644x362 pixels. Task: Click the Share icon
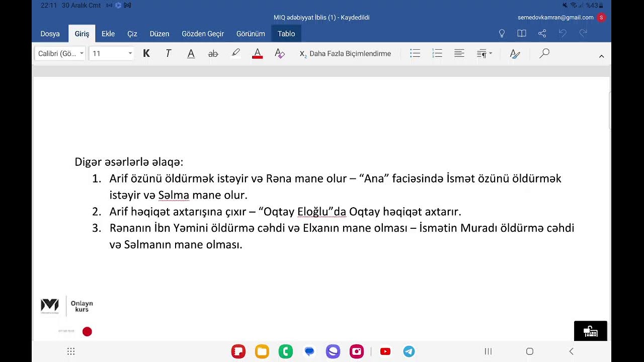pyautogui.click(x=542, y=33)
